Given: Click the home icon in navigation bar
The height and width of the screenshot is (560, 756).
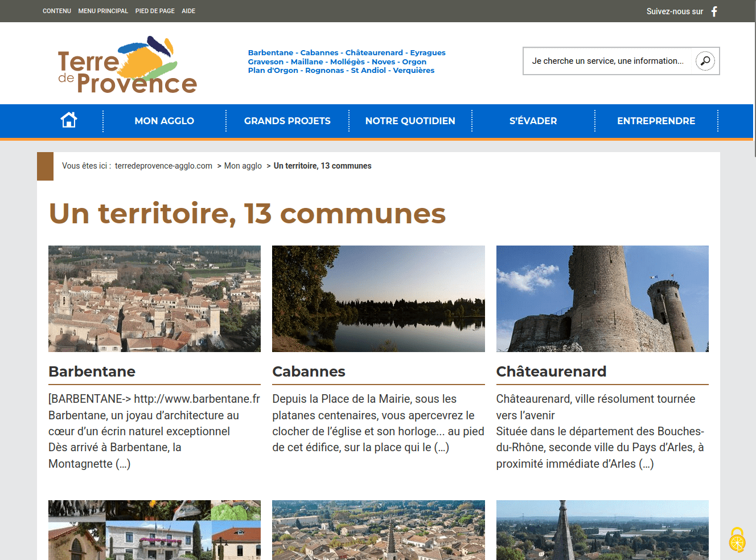Looking at the screenshot, I should [69, 120].
